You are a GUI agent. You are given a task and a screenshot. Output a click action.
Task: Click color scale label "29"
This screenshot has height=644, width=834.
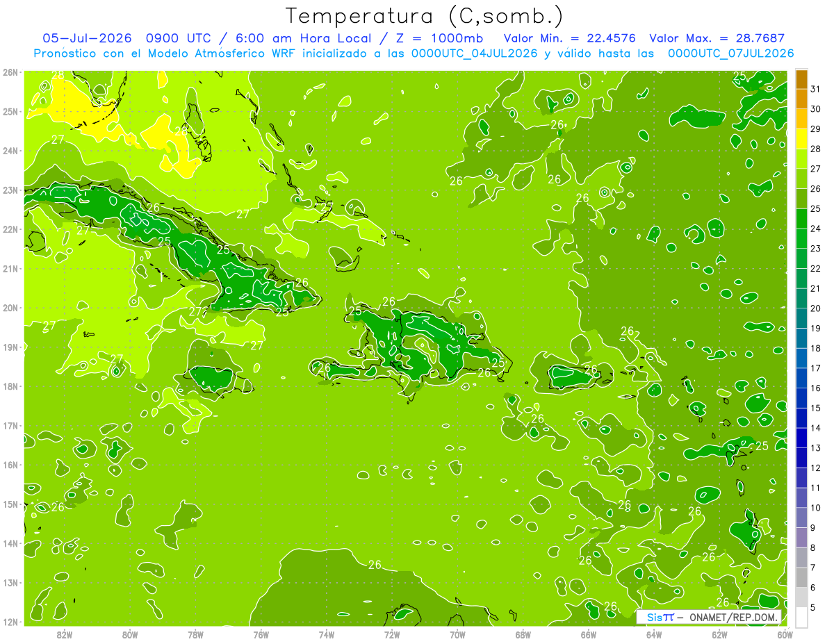[x=816, y=129]
